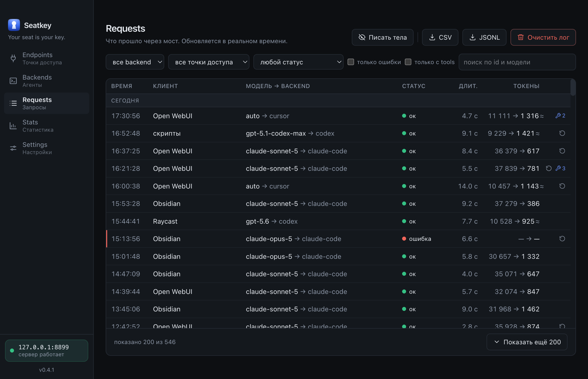Open the 'все точки доступа' dropdown
588x379 pixels.
209,62
